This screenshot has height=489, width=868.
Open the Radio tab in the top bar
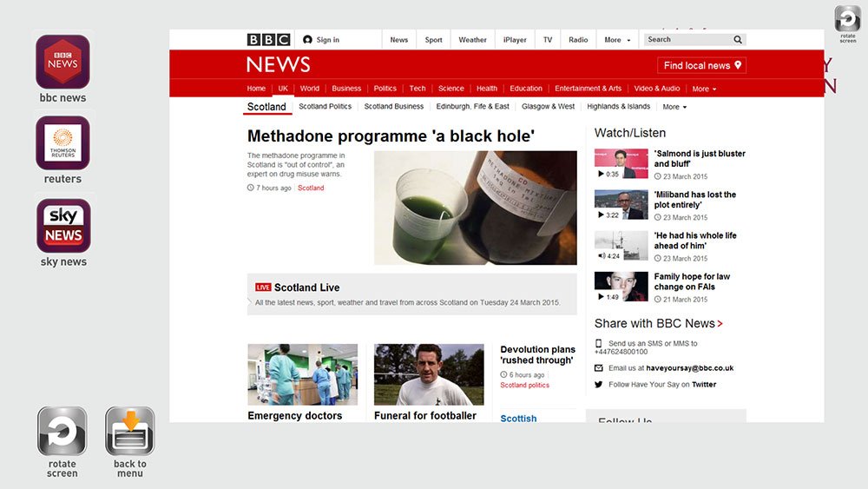(x=578, y=40)
